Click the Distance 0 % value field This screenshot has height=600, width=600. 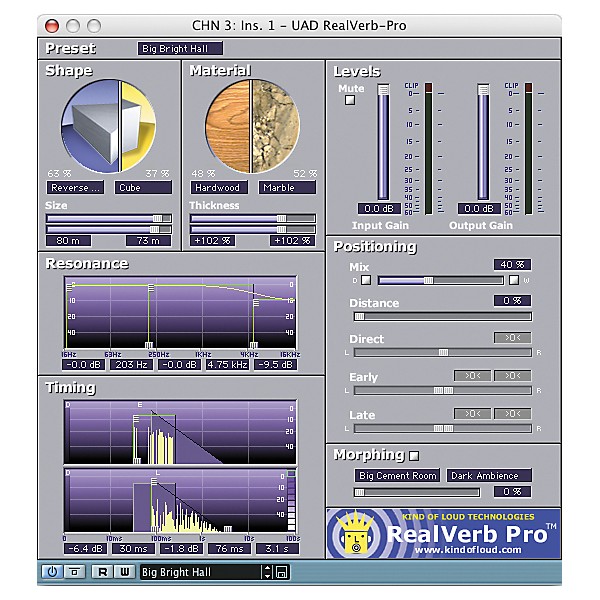pyautogui.click(x=512, y=300)
